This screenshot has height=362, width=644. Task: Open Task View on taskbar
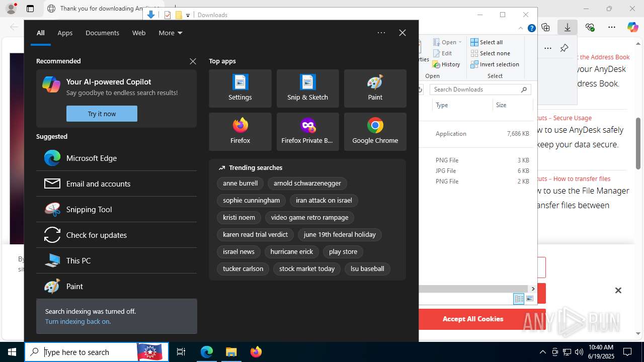[181, 352]
